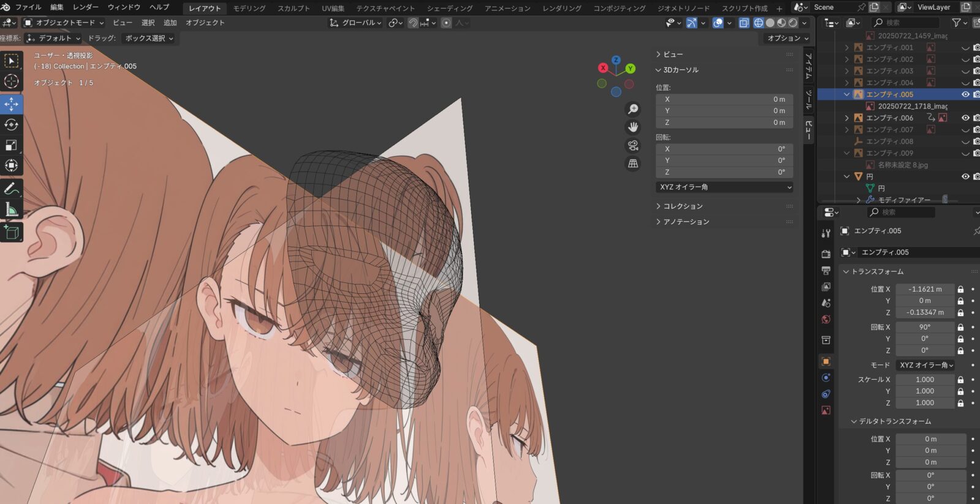Open the View Layer properties tab icon
Viewport: 980px width, 504px height.
click(x=826, y=287)
